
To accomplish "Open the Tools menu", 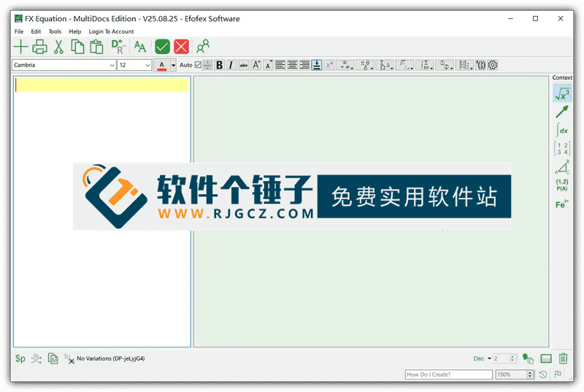I will (55, 31).
